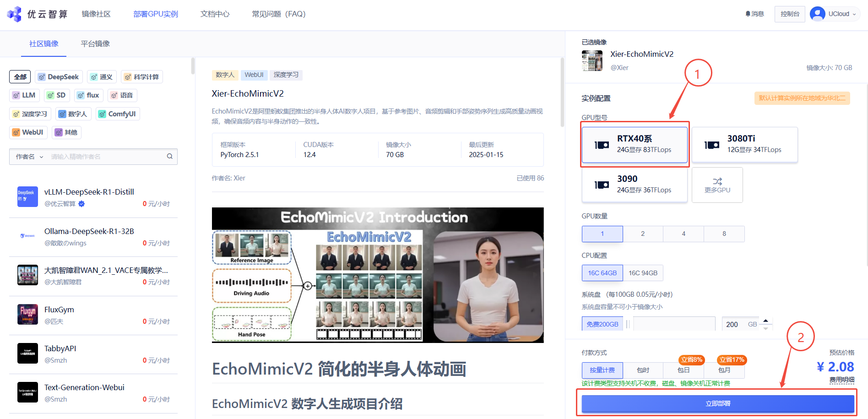This screenshot has height=419, width=868.
Task: Click the 请输入精确作者名 input field
Action: coord(106,157)
